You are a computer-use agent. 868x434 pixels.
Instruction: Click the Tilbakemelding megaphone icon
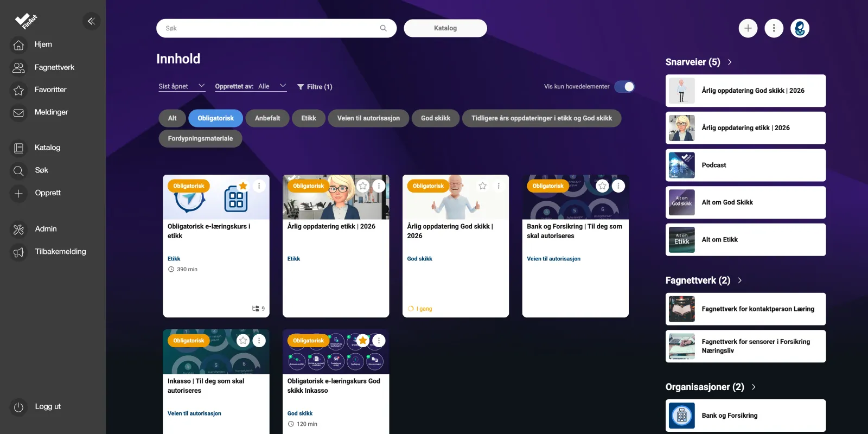coord(18,252)
